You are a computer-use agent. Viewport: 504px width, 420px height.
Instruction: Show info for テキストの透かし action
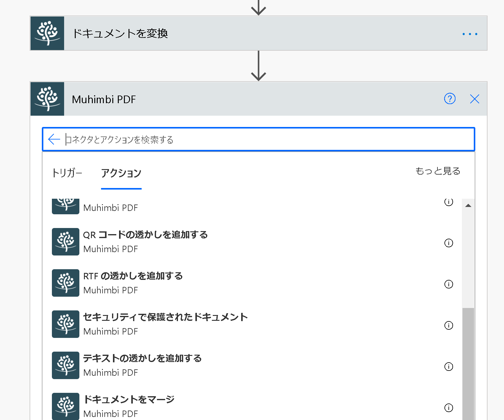(449, 367)
